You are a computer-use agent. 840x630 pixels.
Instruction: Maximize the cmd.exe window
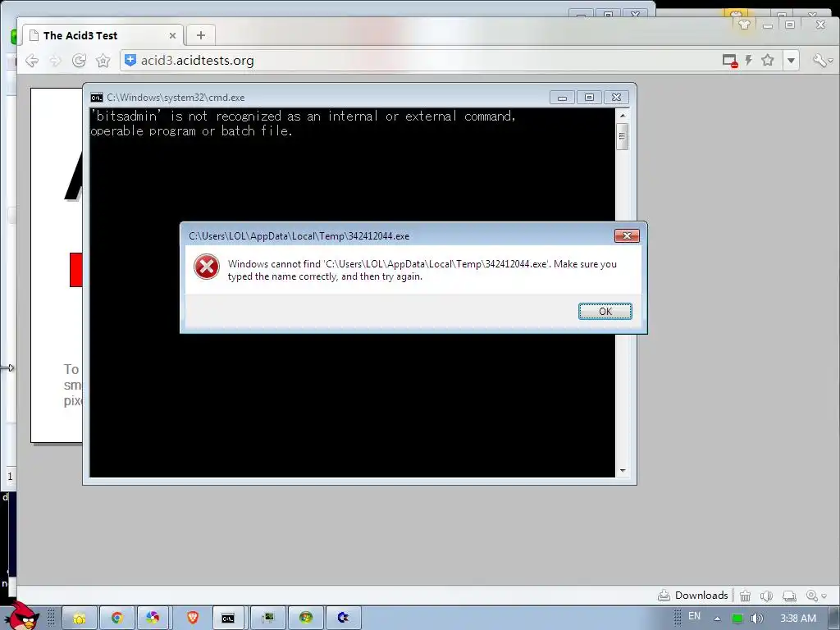[589, 98]
